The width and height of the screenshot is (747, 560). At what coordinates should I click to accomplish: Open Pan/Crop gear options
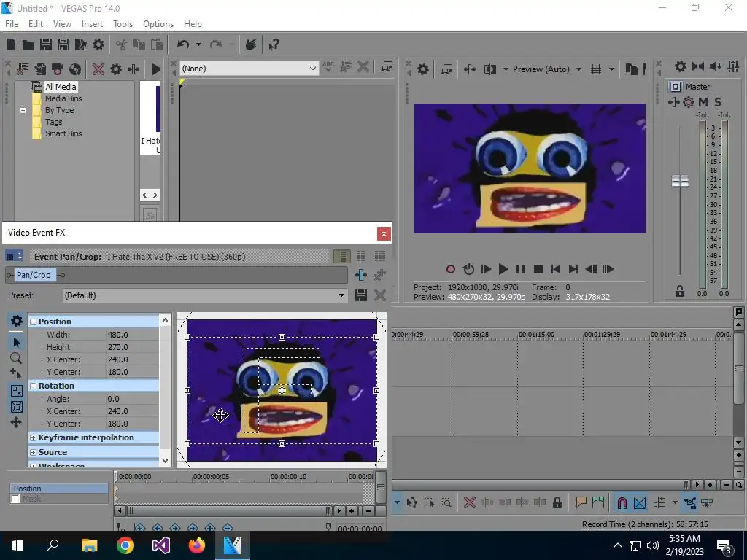16,321
